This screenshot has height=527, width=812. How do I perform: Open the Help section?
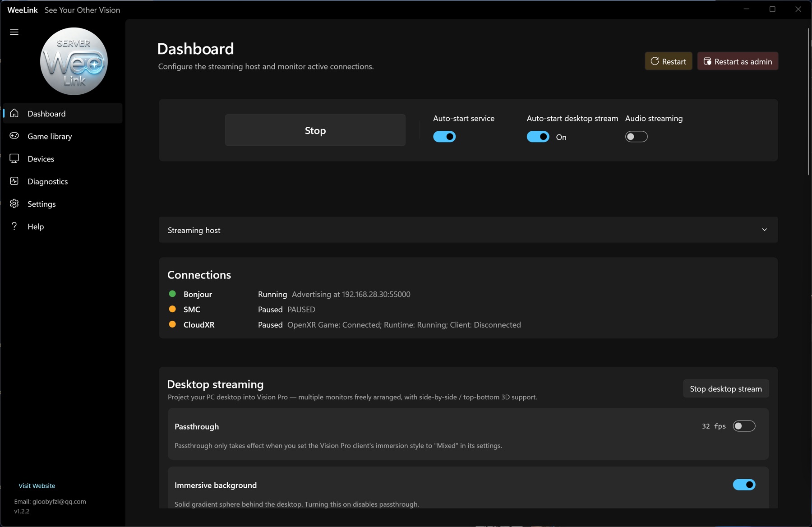point(63,226)
